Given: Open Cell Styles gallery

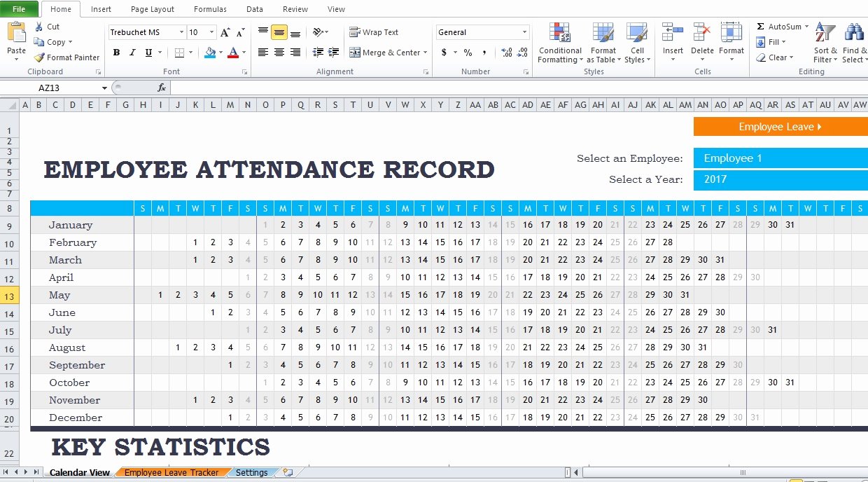Looking at the screenshot, I should pyautogui.click(x=637, y=43).
